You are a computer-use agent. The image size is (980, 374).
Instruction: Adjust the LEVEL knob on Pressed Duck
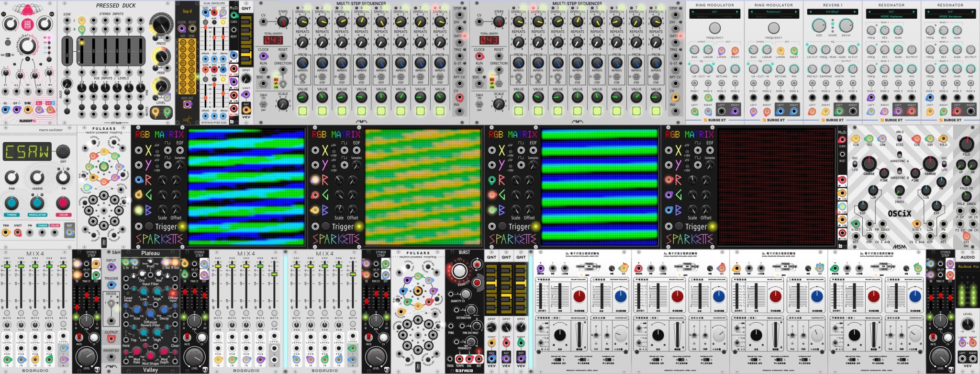(161, 87)
